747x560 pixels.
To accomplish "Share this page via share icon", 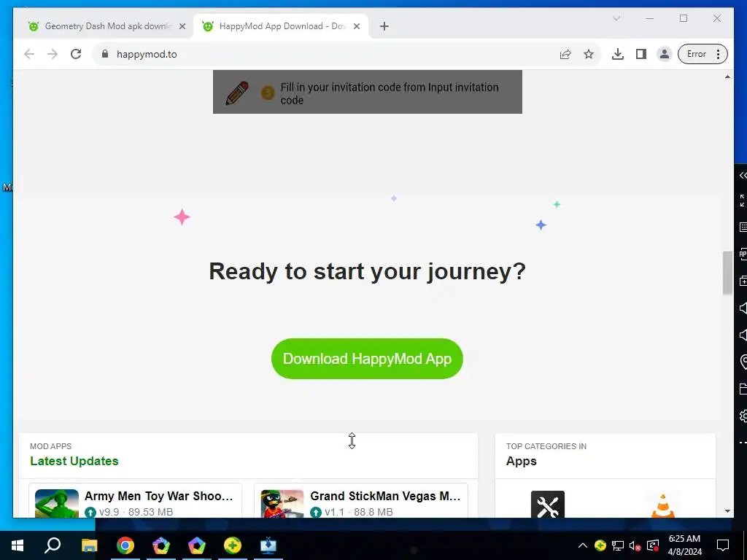I will tap(565, 54).
